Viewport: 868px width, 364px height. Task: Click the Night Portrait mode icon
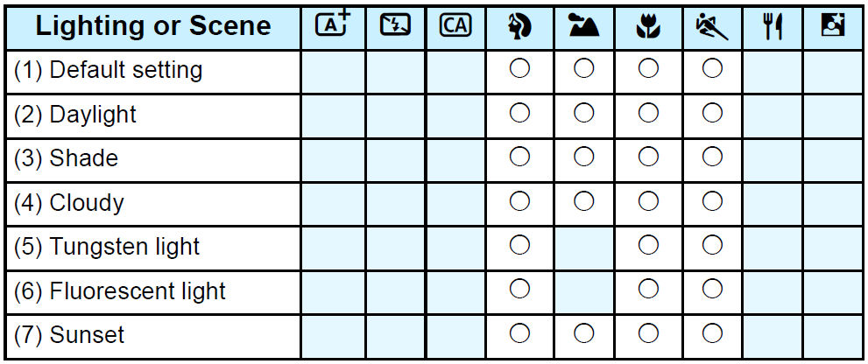point(832,25)
